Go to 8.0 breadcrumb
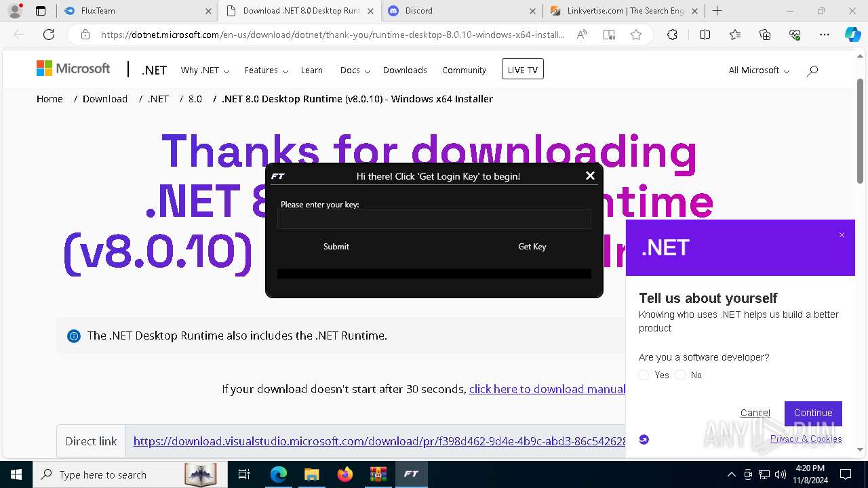868x488 pixels. pos(195,99)
